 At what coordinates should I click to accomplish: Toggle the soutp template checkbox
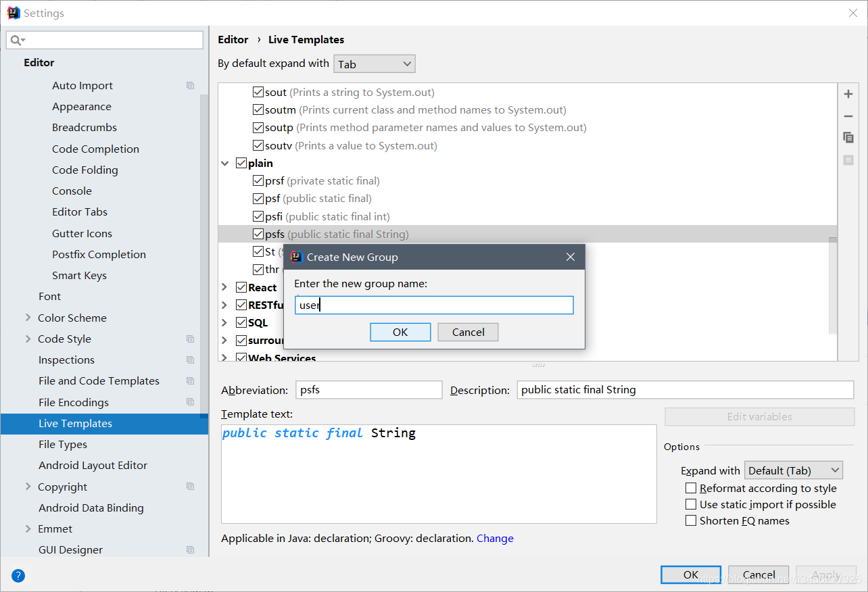tap(258, 127)
